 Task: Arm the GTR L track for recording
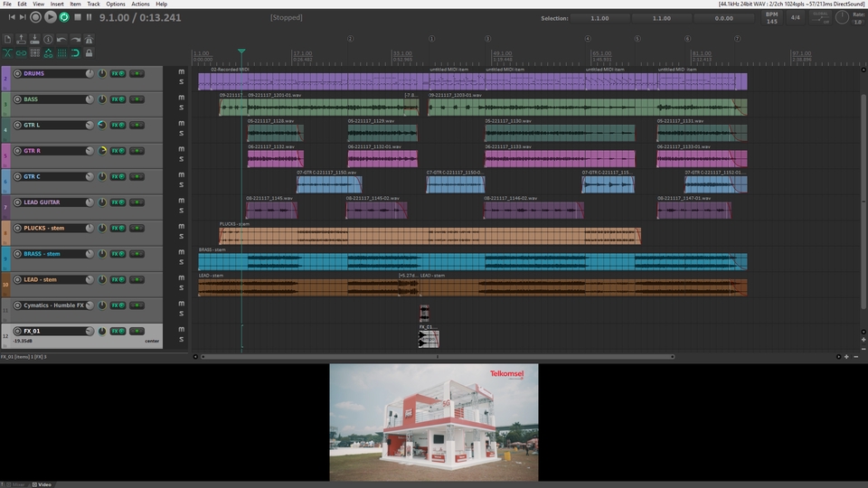18,125
